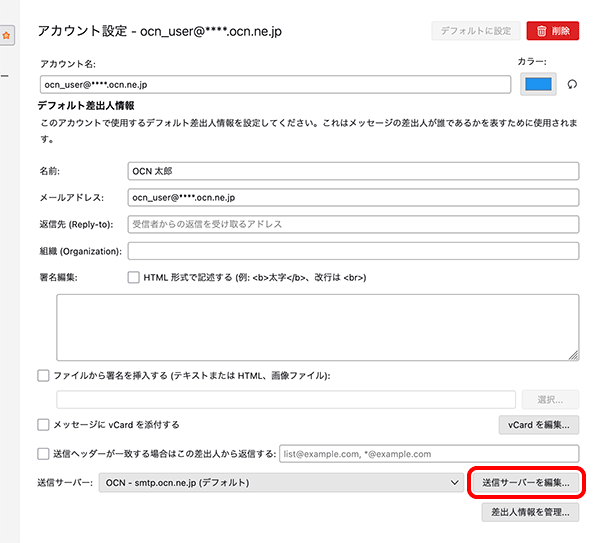This screenshot has height=543, width=600.
Task: Click the 組織 (Organization) input field
Action: 353,250
